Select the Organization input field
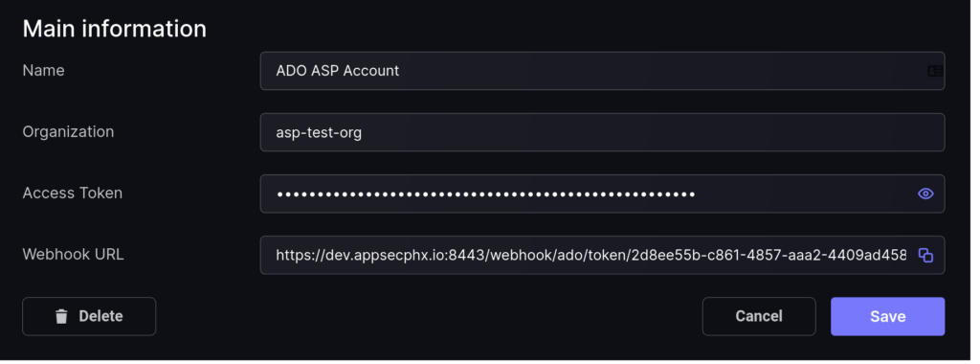Screen dimensions: 980x364 click(603, 132)
